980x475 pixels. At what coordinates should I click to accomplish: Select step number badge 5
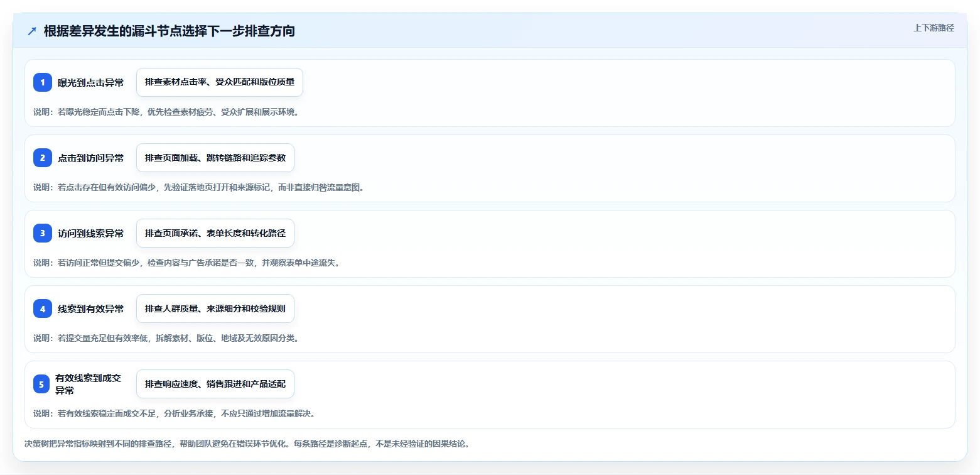[41, 384]
